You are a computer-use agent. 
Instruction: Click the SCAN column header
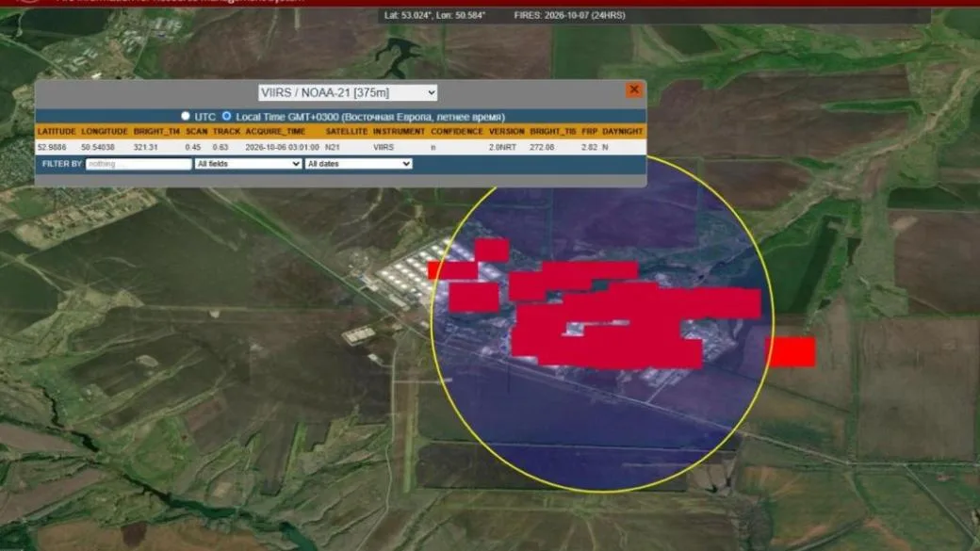tap(196, 131)
